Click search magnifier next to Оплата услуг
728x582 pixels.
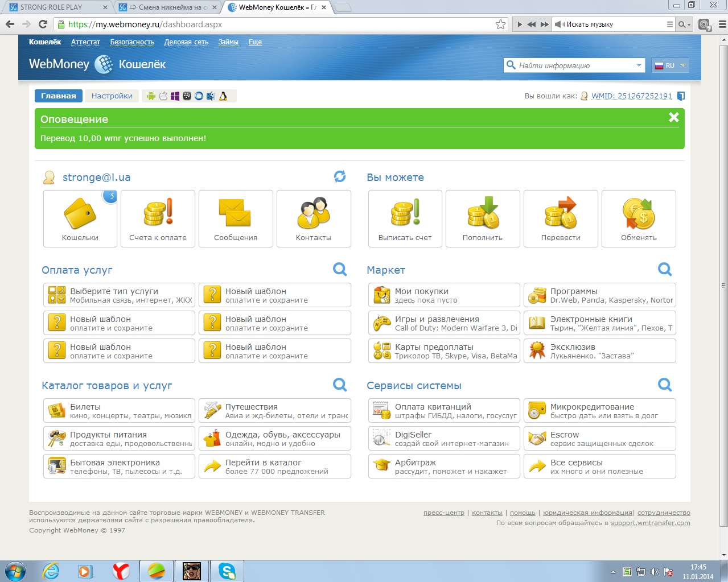point(340,269)
